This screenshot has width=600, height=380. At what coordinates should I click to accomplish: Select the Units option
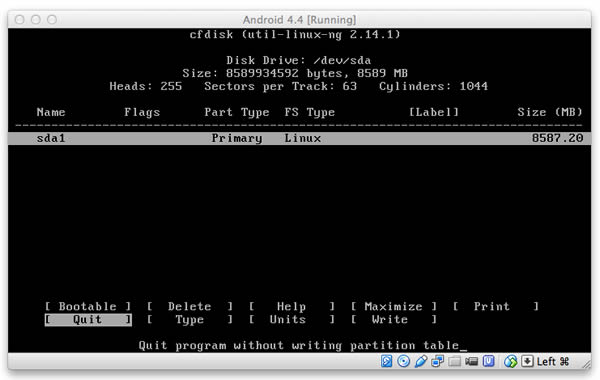pos(292,320)
